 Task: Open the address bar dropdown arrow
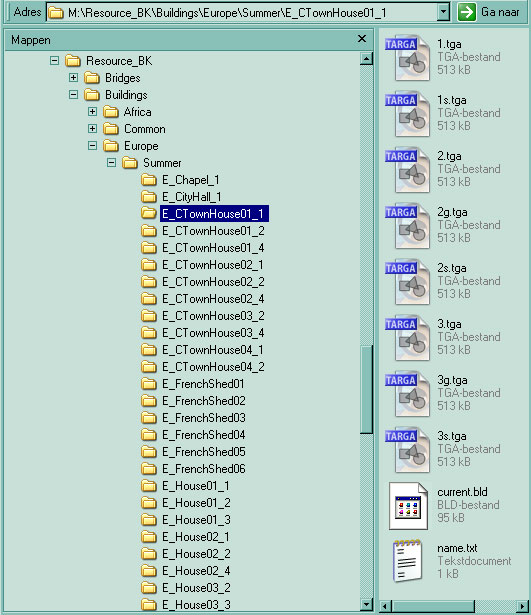[x=443, y=12]
